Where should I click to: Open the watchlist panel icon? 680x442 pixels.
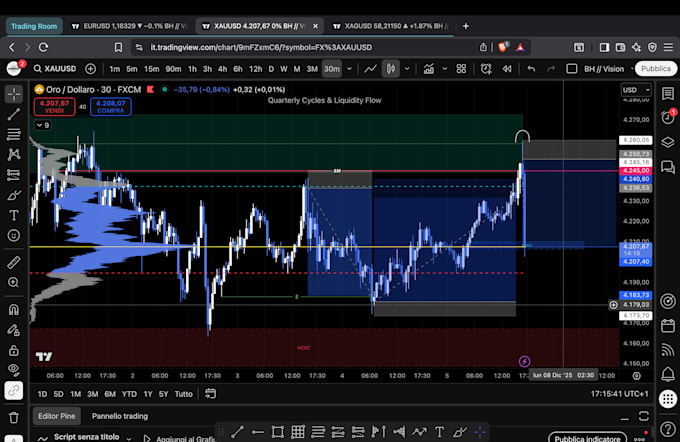(668, 94)
